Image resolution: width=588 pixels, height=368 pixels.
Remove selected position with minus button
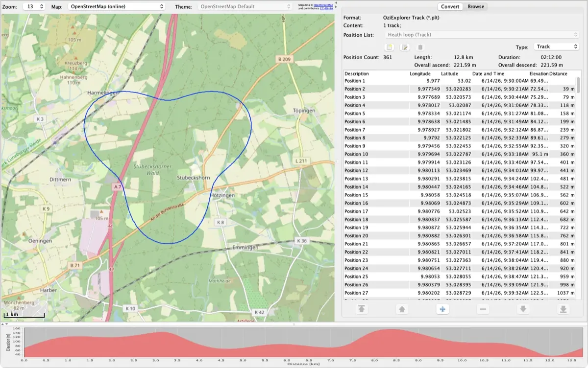pos(483,309)
